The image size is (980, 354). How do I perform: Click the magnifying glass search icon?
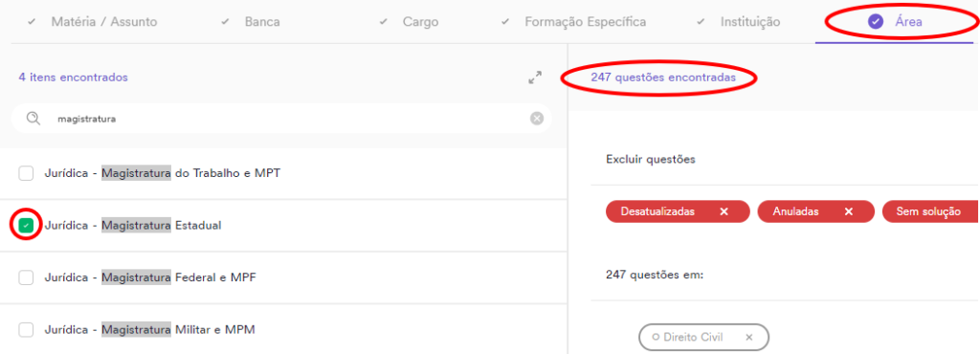(33, 119)
